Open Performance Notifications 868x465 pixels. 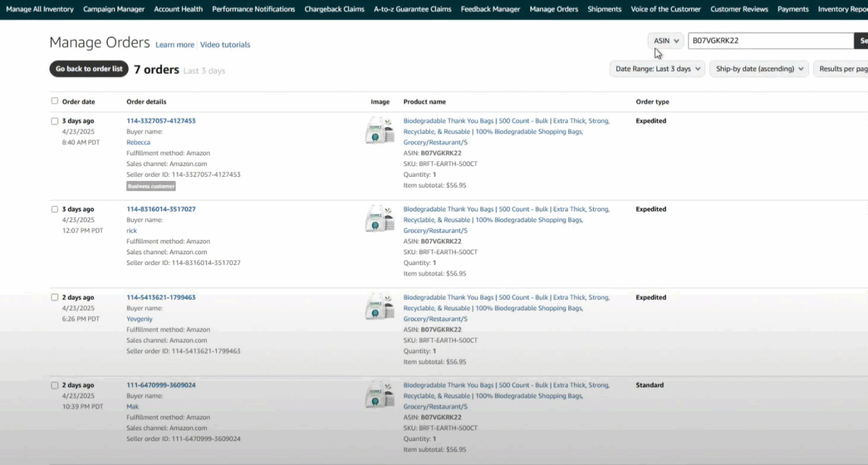click(254, 9)
